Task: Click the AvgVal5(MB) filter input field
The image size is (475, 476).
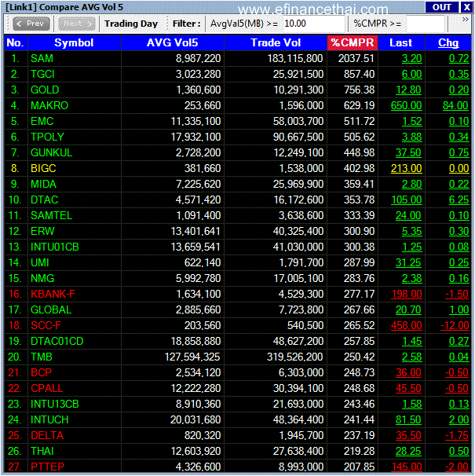Action: tap(313, 24)
